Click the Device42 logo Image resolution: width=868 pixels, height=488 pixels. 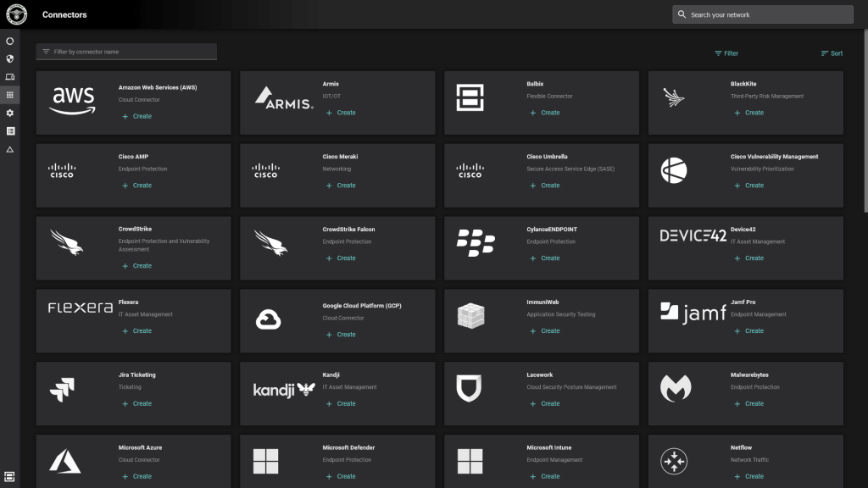coord(693,236)
